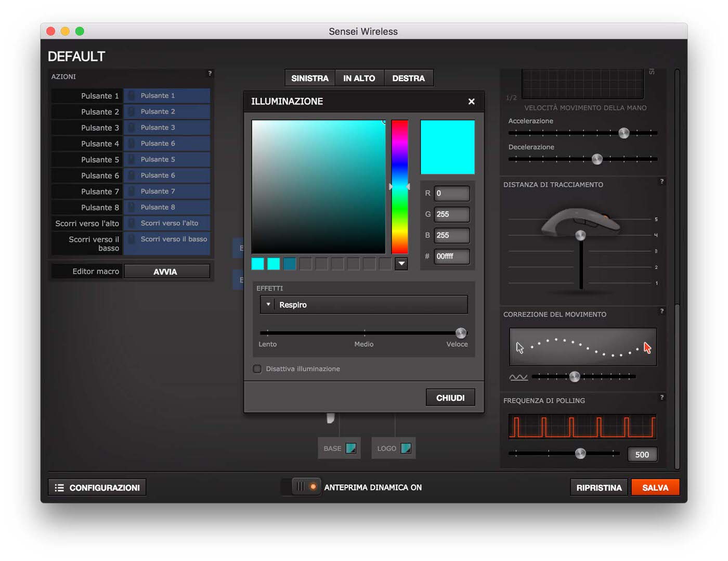
Task: Switch to the SINISTRA view tab
Action: click(310, 78)
